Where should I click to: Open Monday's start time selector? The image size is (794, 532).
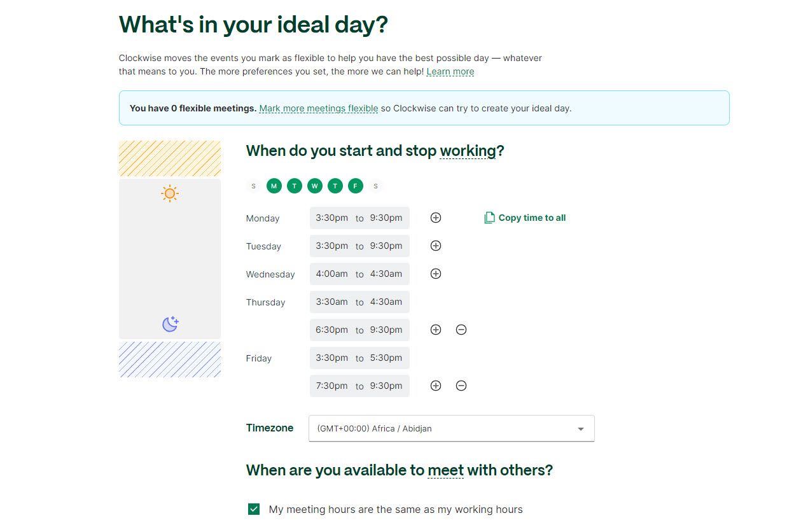coord(331,218)
